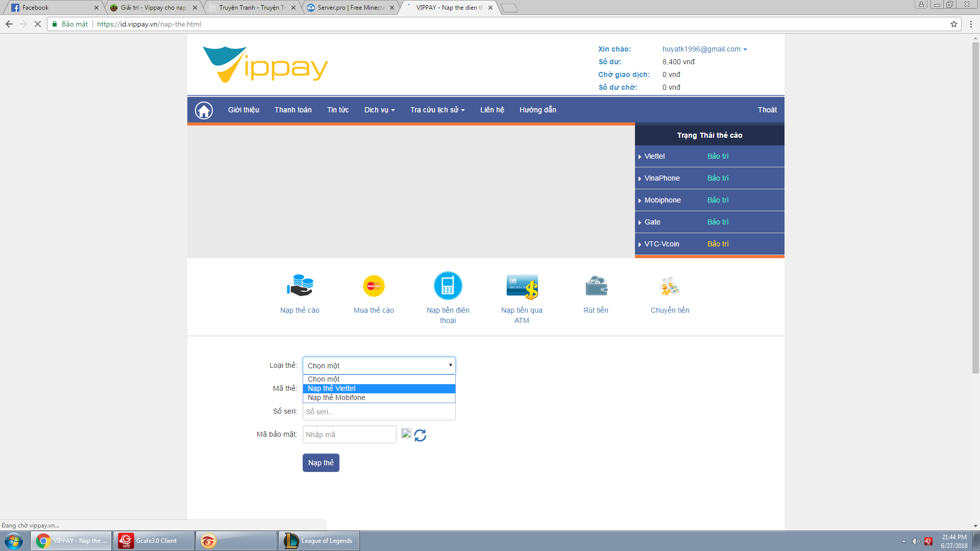Bookmark this page with star icon
Viewport: 980px width, 551px height.
point(953,24)
